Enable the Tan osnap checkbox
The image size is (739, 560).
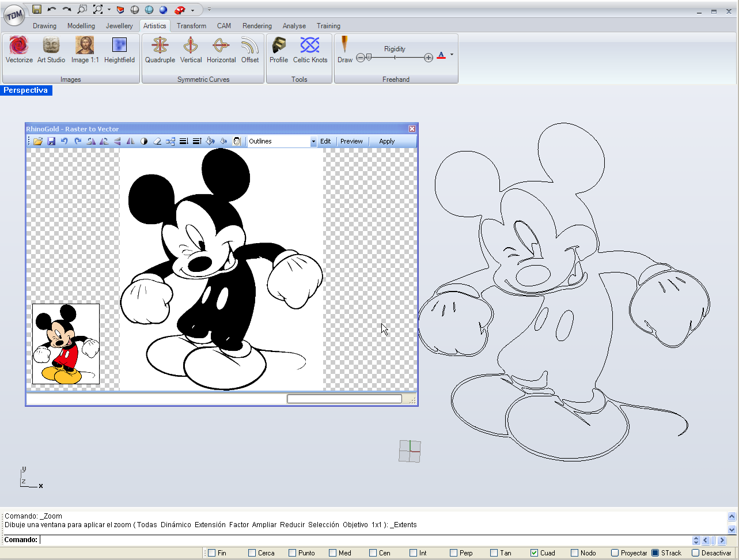[494, 553]
